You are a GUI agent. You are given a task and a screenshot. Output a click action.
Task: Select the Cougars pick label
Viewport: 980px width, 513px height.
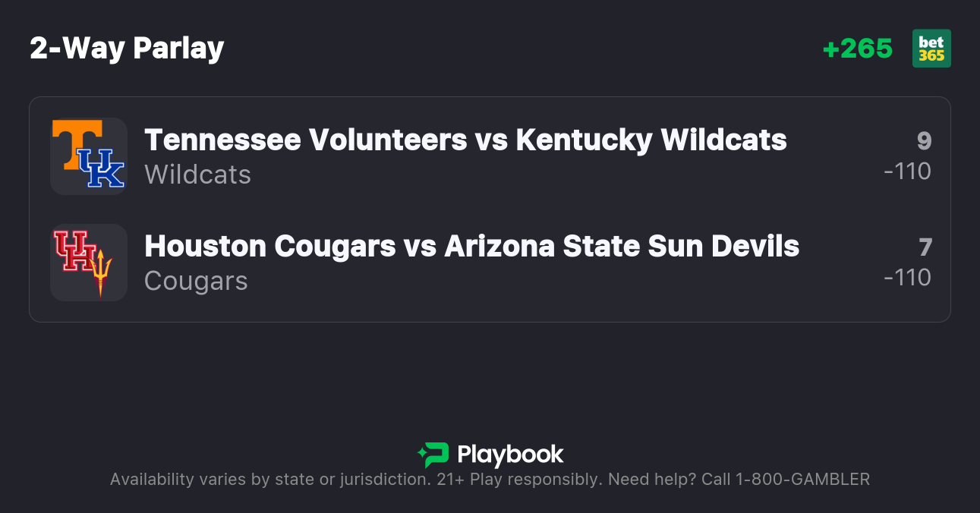196,281
